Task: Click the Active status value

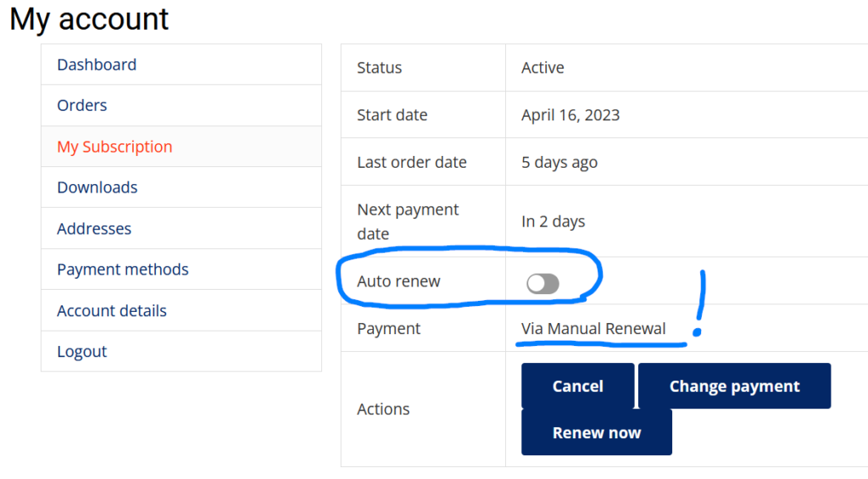Action: 542,68
